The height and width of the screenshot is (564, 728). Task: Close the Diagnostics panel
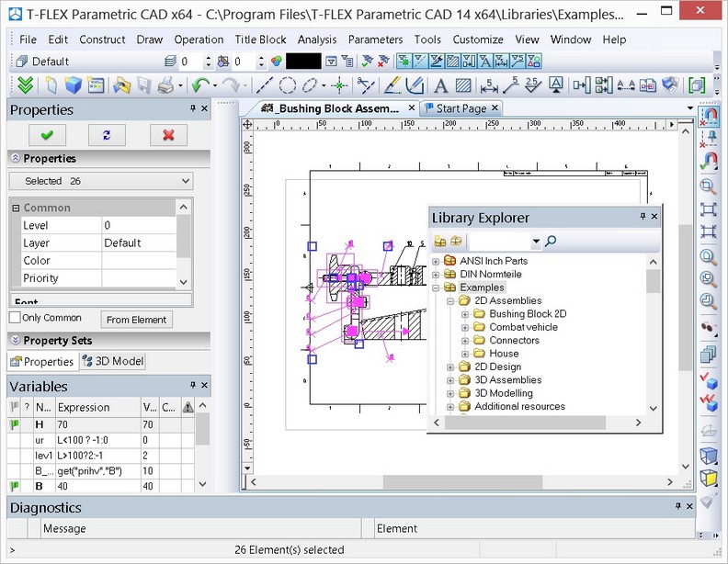[x=689, y=506]
